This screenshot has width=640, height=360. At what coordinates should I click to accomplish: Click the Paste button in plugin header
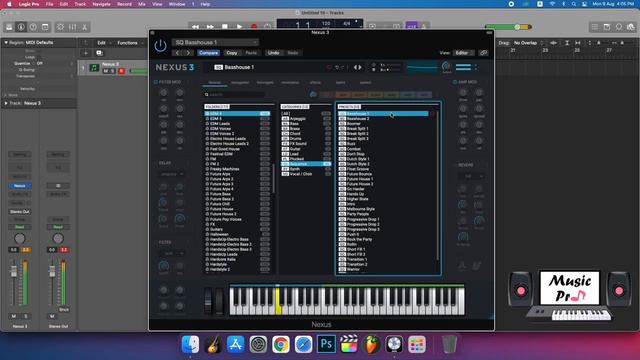click(251, 53)
